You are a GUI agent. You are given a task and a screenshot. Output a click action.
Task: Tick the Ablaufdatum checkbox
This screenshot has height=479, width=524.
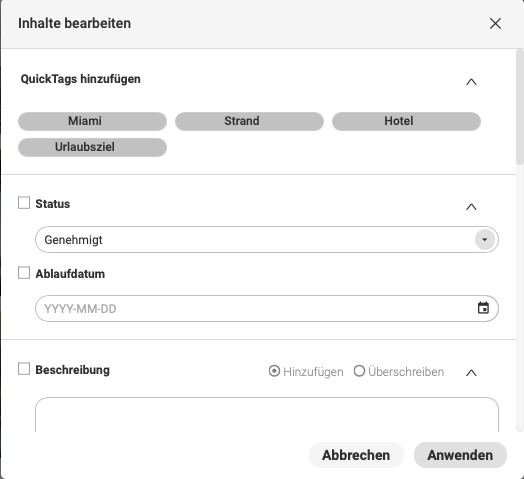click(24, 272)
